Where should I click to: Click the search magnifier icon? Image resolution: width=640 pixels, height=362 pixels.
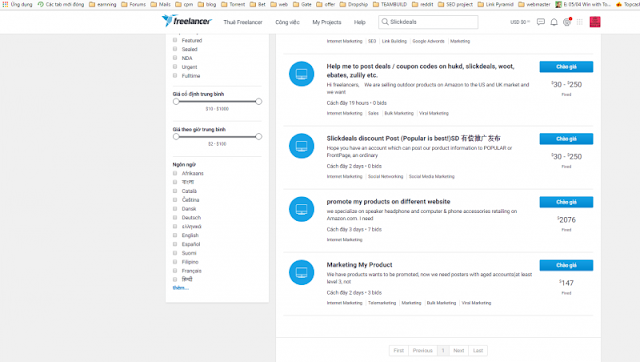[384, 22]
